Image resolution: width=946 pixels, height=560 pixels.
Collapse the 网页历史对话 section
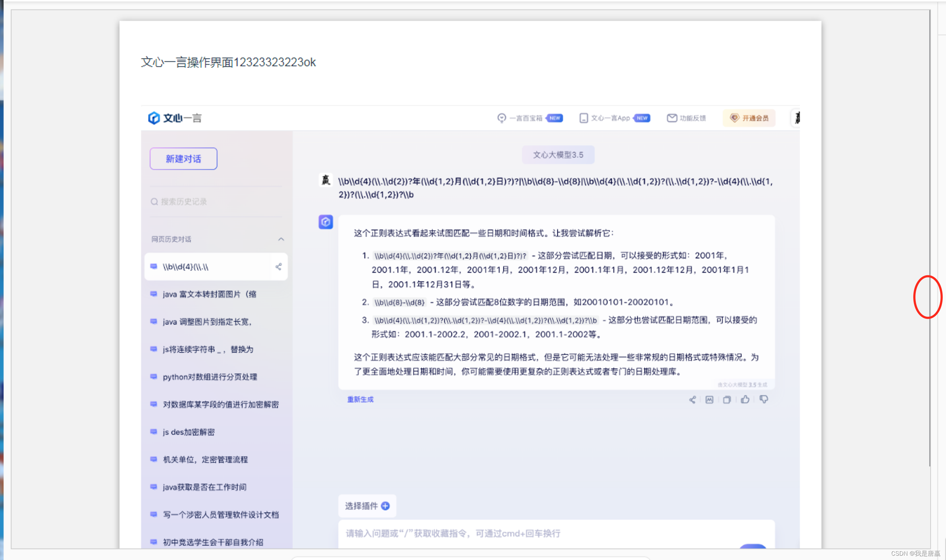pyautogui.click(x=281, y=239)
